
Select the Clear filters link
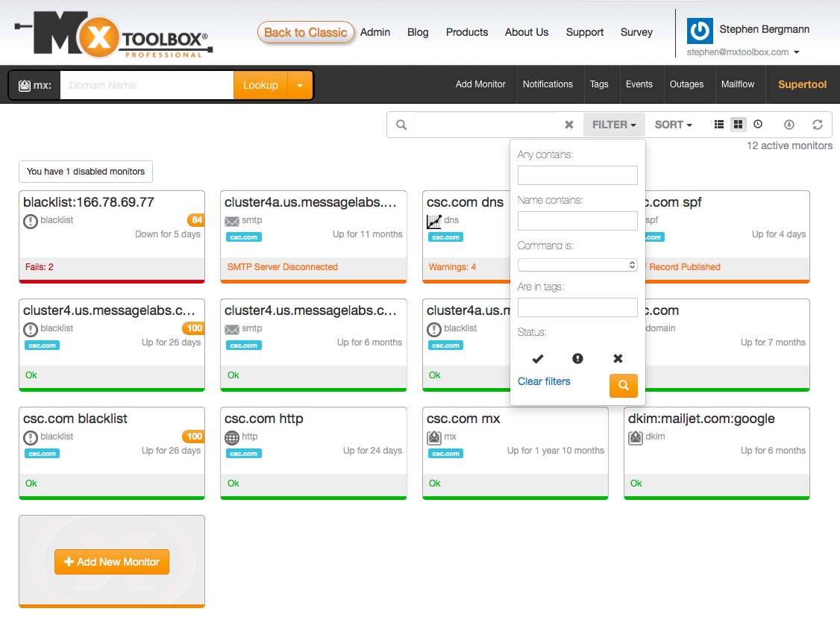(x=544, y=381)
